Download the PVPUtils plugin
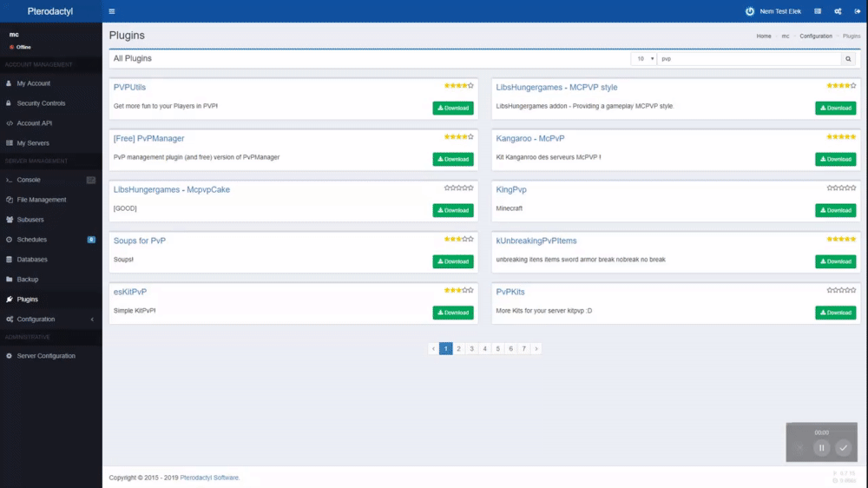 [453, 108]
